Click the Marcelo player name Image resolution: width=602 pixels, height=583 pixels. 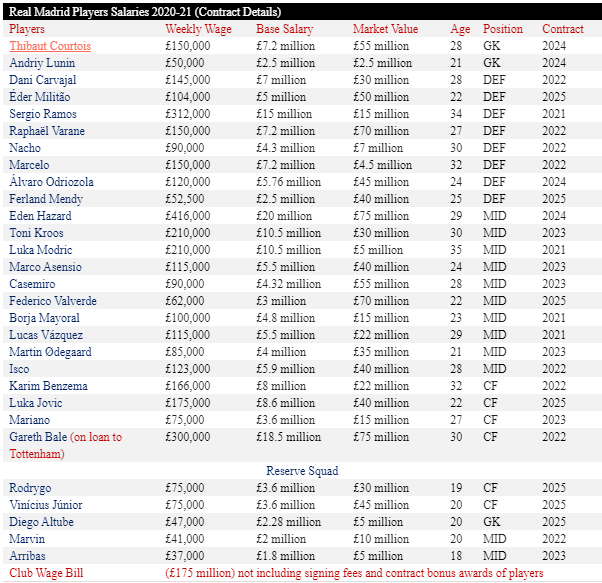click(x=29, y=165)
